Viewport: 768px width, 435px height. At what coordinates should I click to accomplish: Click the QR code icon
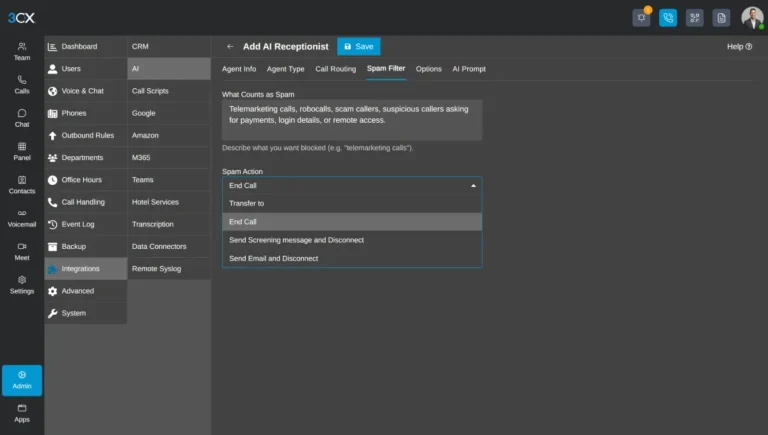click(695, 18)
